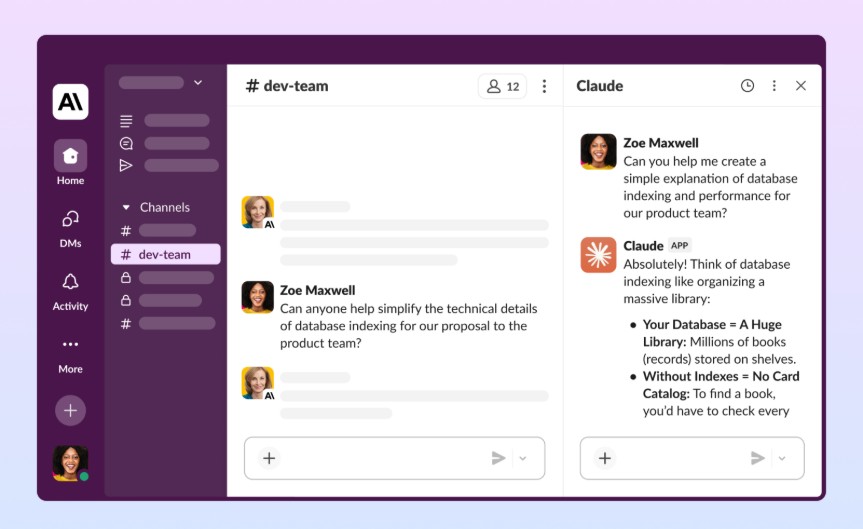Click the user profile avatar at bottom-left
The image size is (863, 529).
(x=70, y=463)
